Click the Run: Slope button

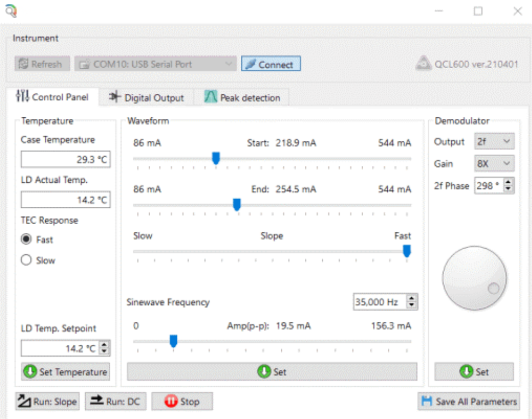click(47, 402)
